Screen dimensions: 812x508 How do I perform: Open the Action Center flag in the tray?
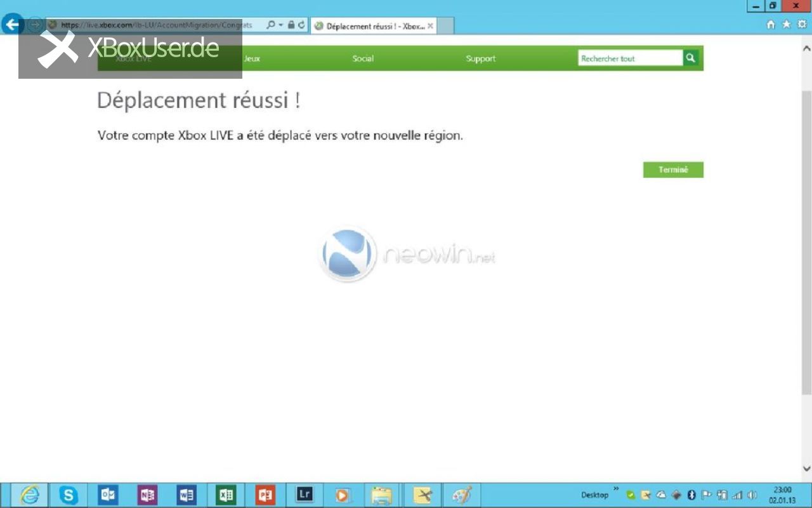click(x=707, y=495)
